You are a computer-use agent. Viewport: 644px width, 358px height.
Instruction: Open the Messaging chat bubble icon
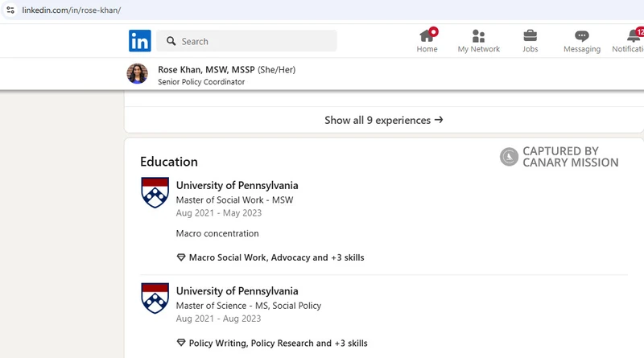point(581,36)
